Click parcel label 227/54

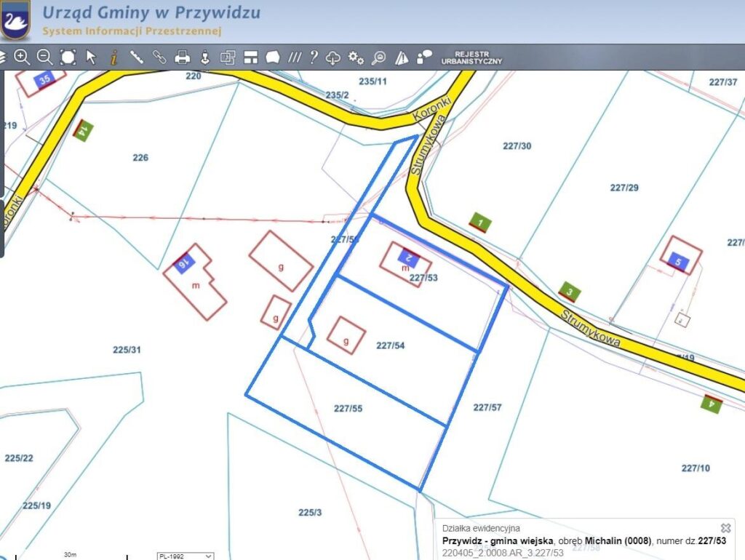[x=391, y=345]
